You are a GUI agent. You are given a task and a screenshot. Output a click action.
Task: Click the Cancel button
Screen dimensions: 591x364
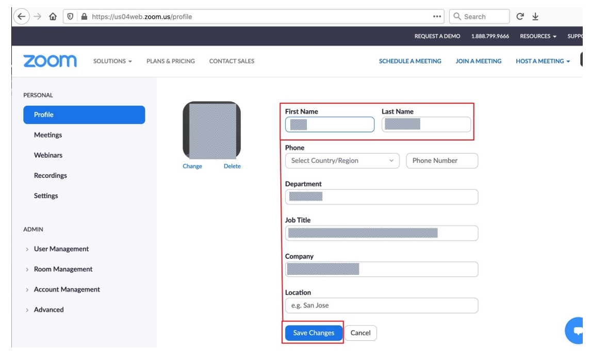[x=360, y=333]
